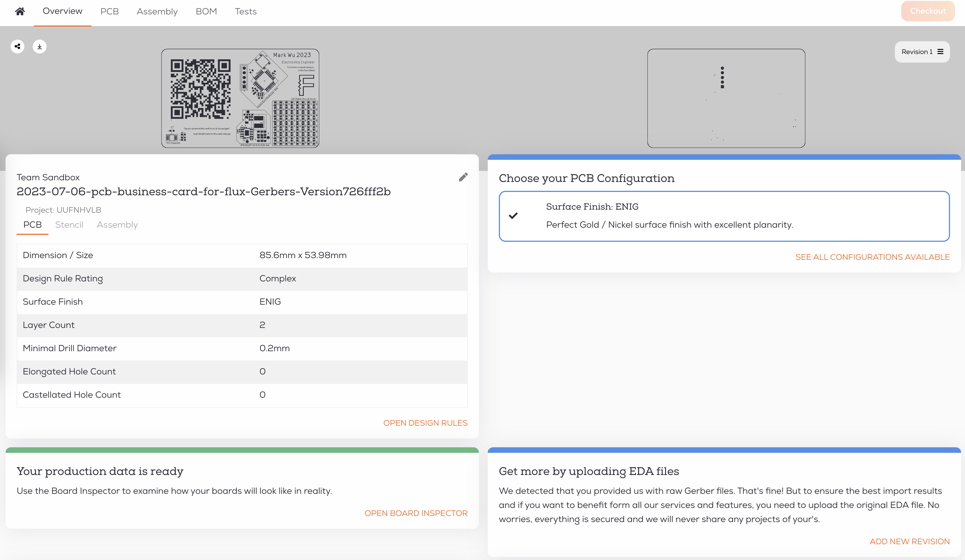Click See All Configurations Available

pyautogui.click(x=872, y=257)
